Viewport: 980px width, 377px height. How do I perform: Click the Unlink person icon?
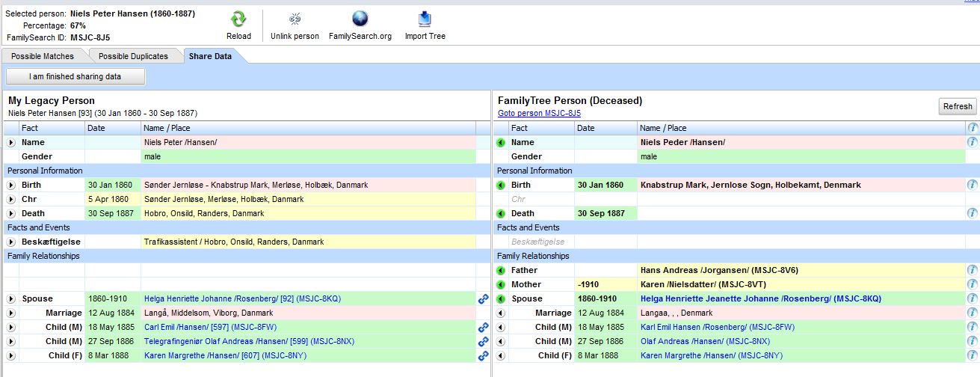pyautogui.click(x=295, y=20)
